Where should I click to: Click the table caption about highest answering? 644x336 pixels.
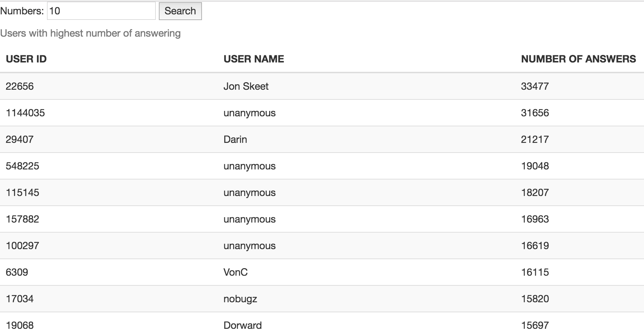(x=91, y=33)
